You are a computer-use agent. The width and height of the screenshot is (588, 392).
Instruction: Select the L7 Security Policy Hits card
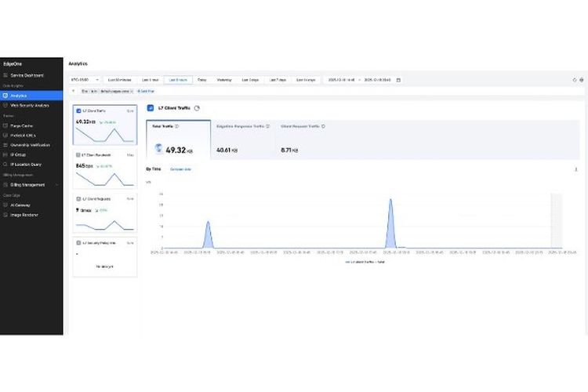[105, 257]
